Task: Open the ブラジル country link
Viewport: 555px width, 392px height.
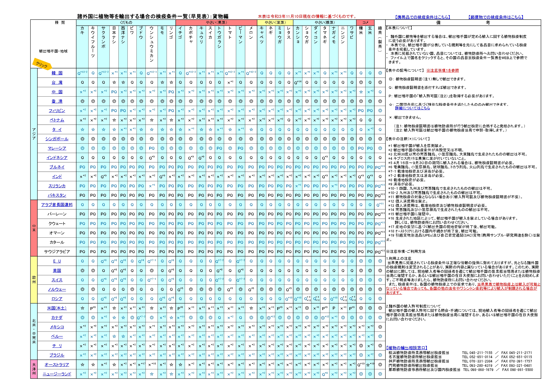Action: (57, 355)
